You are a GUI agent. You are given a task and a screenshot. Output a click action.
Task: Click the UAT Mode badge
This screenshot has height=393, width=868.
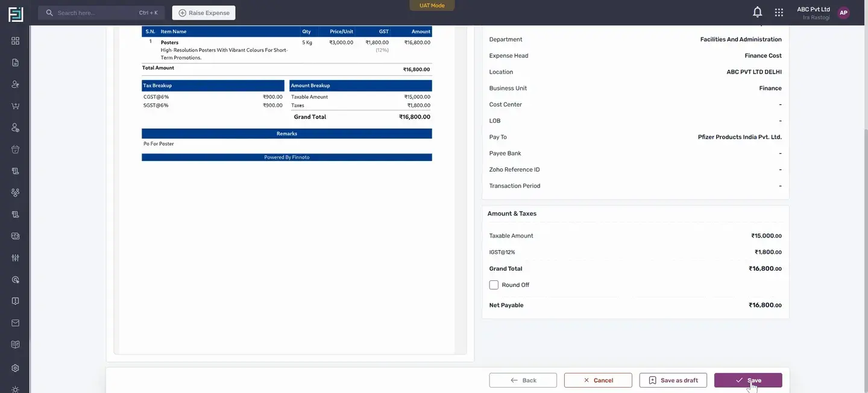[x=432, y=5]
